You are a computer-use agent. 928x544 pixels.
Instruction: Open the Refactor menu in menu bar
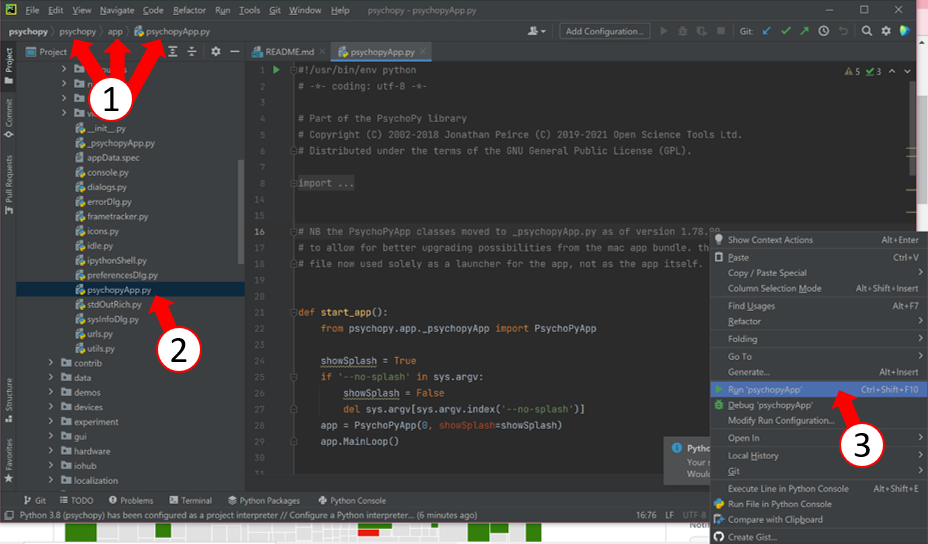tap(189, 10)
